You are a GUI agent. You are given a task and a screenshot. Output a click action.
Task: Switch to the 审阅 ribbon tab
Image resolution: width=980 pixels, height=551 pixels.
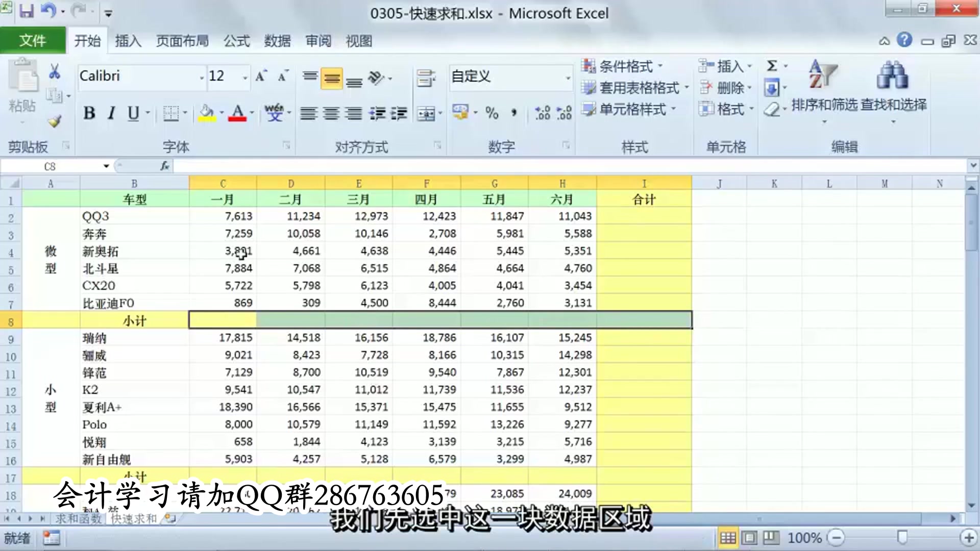pos(318,41)
